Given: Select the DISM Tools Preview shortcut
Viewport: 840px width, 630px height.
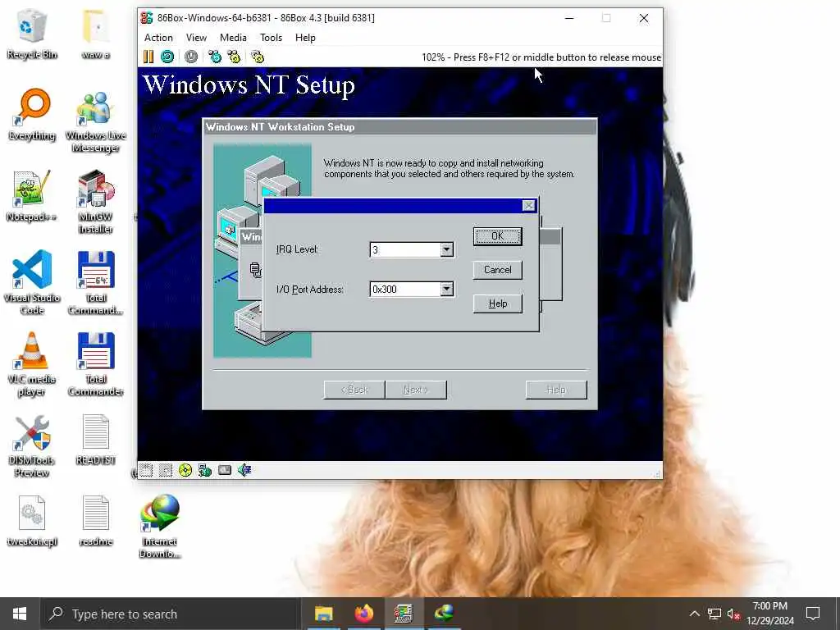Looking at the screenshot, I should click(32, 445).
